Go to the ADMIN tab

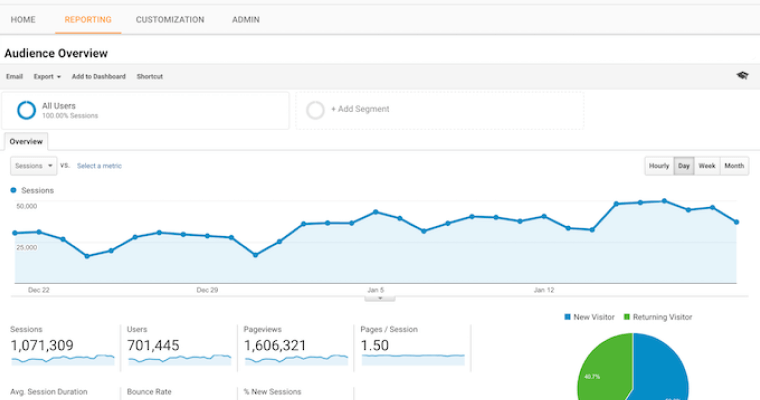(x=246, y=20)
